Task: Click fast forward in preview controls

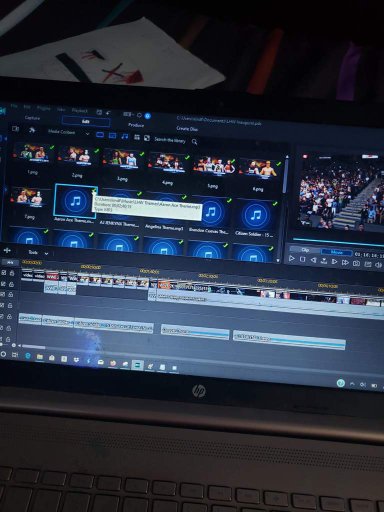Action: coord(345,263)
